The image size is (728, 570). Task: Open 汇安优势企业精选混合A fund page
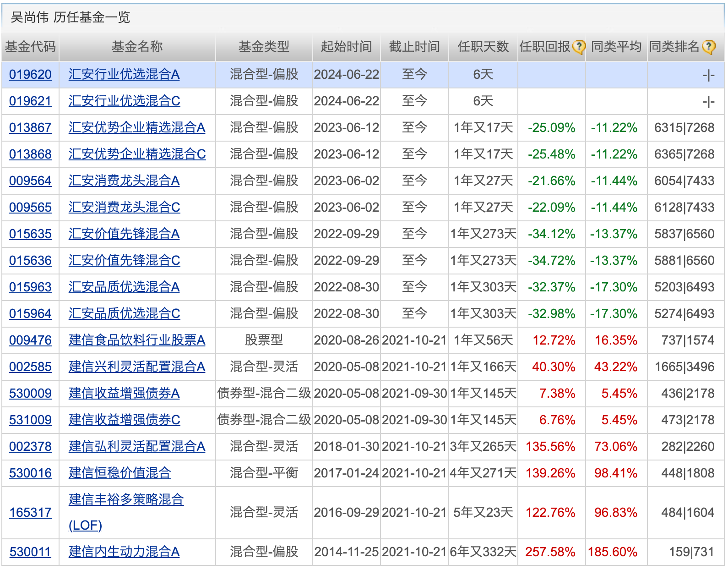tap(137, 127)
